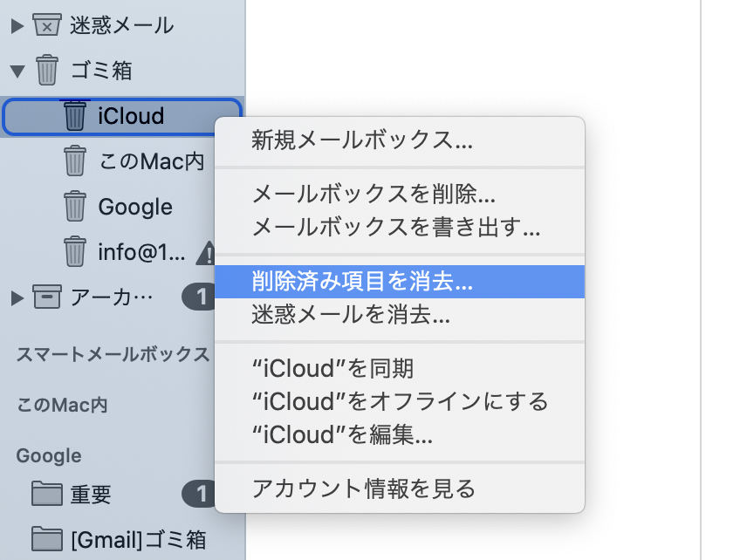
Task: Select "iCloud"をオフラインにする menu entry
Action: (400, 401)
